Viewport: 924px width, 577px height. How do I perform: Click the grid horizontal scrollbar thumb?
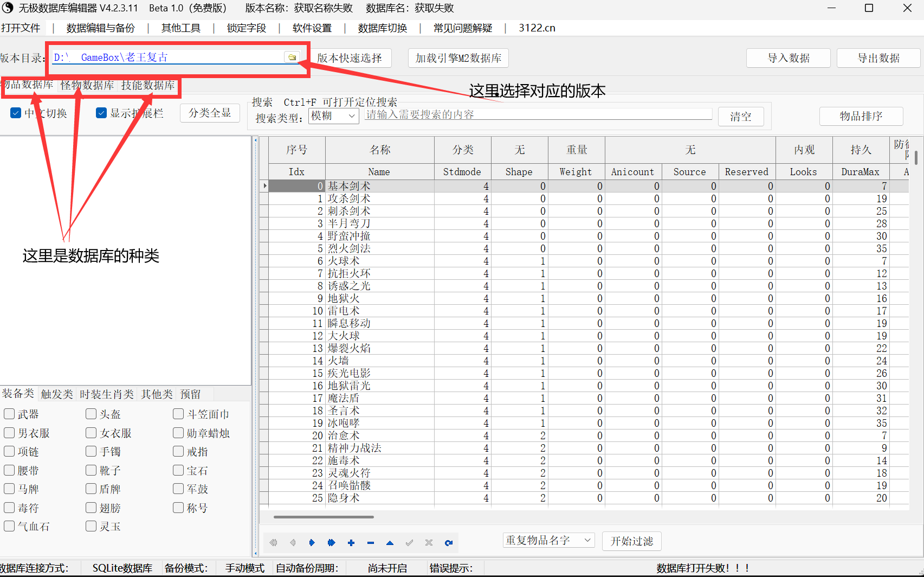(x=324, y=517)
